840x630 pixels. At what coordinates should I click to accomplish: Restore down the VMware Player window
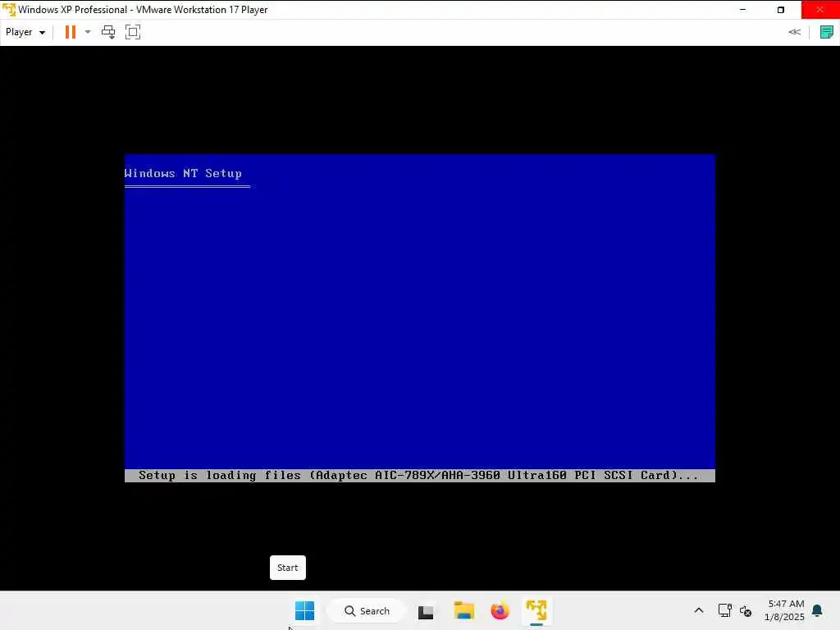click(x=781, y=10)
